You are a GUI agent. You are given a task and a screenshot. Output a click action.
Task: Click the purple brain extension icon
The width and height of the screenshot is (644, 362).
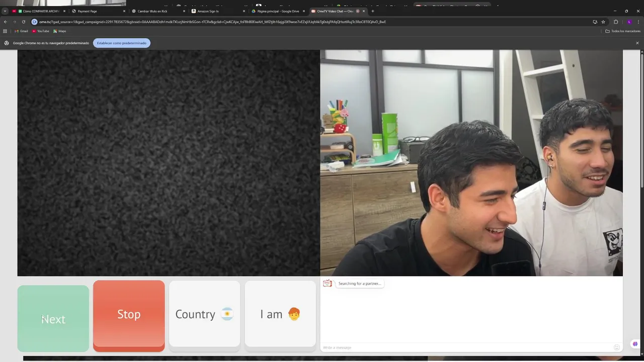[x=635, y=344]
